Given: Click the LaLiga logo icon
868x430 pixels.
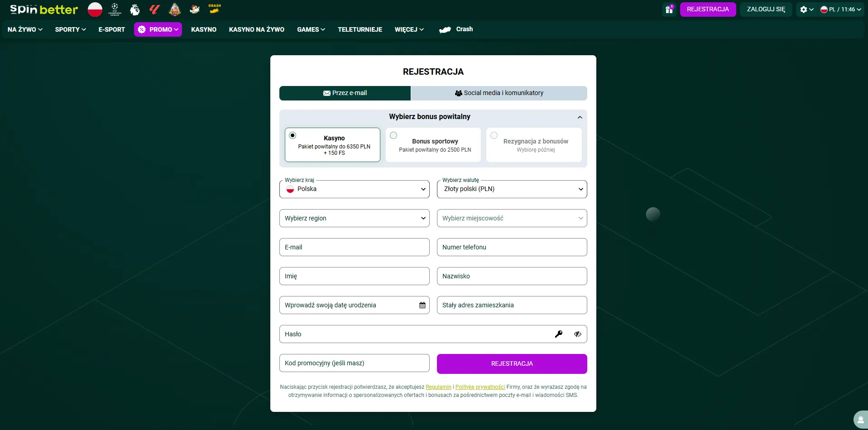Looking at the screenshot, I should [154, 9].
